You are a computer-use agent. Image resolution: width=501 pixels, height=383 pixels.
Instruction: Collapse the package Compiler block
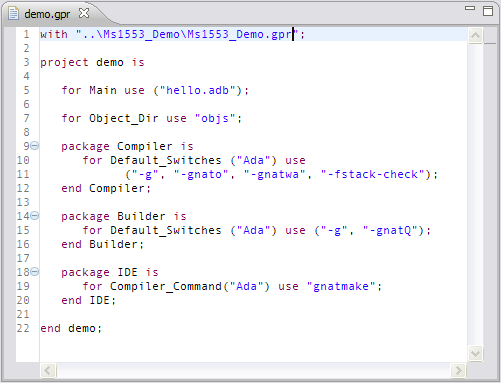coord(35,146)
